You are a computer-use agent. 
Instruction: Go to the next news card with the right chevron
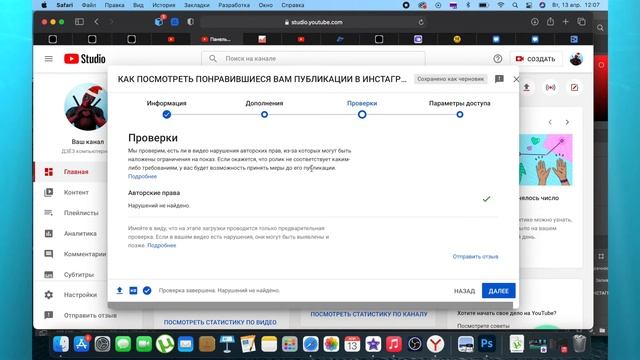tap(567, 122)
